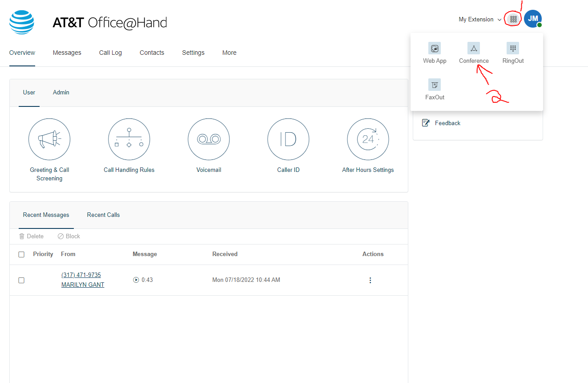This screenshot has width=588, height=383.
Task: Launch the Web App tool
Action: pos(435,53)
